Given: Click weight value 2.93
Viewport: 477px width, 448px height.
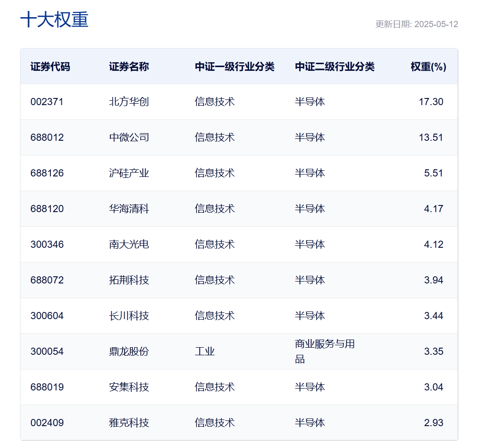Looking at the screenshot, I should pos(434,422).
